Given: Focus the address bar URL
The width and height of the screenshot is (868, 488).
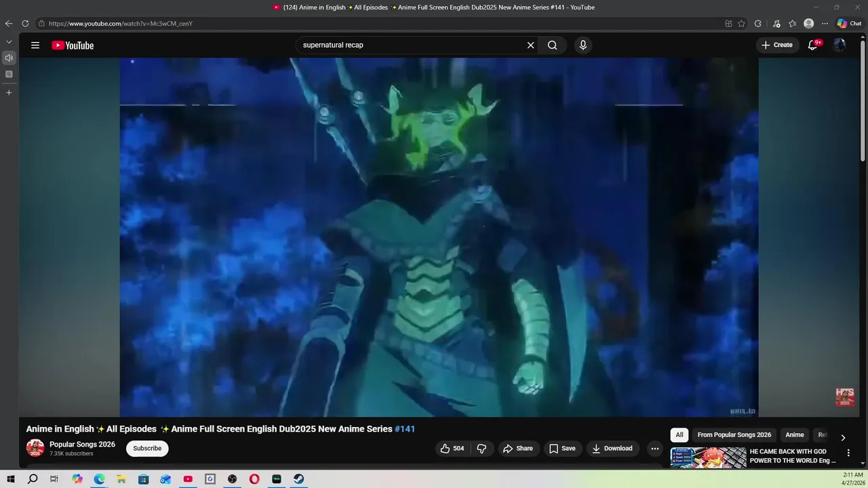Looking at the screenshot, I should (x=121, y=24).
